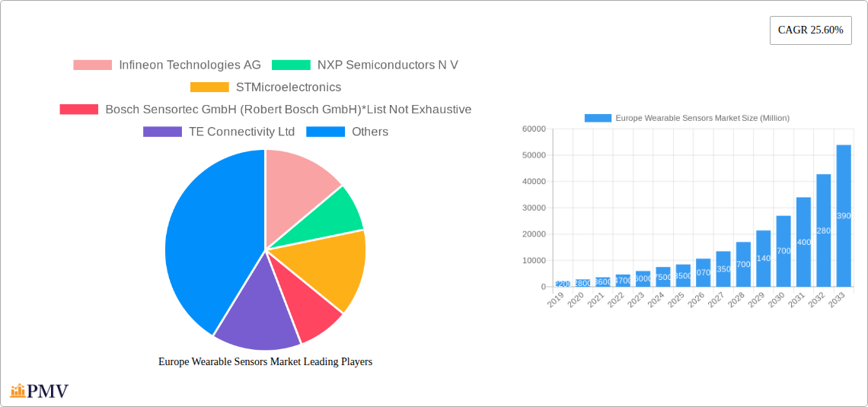This screenshot has width=868, height=407.
Task: Click the 30000 y-axis label
Action: [x=534, y=208]
